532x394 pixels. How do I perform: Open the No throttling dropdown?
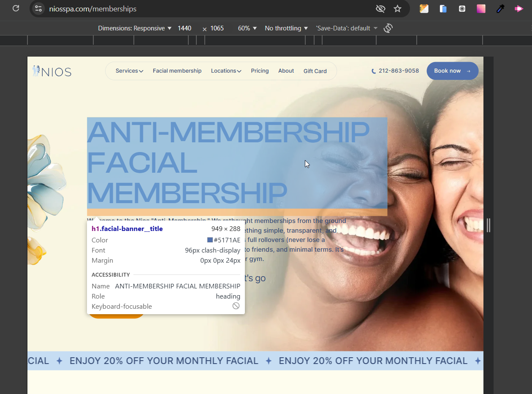[286, 28]
